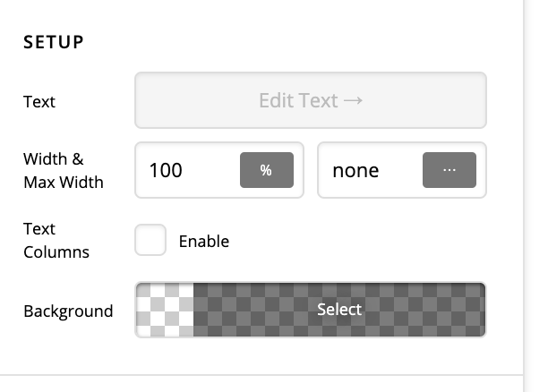Open the % unit selector for Width
The image size is (548, 392).
click(266, 170)
